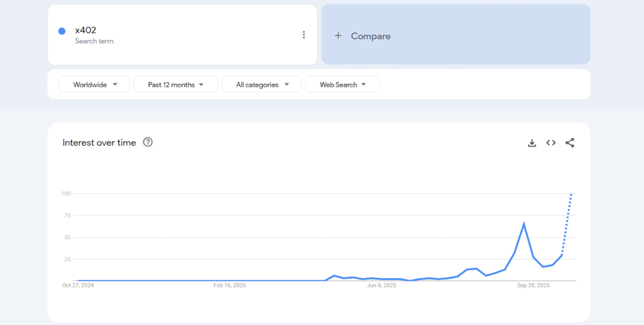This screenshot has height=325, width=644.
Task: Click the Oct 27, 2024 axis label
Action: [x=78, y=286]
